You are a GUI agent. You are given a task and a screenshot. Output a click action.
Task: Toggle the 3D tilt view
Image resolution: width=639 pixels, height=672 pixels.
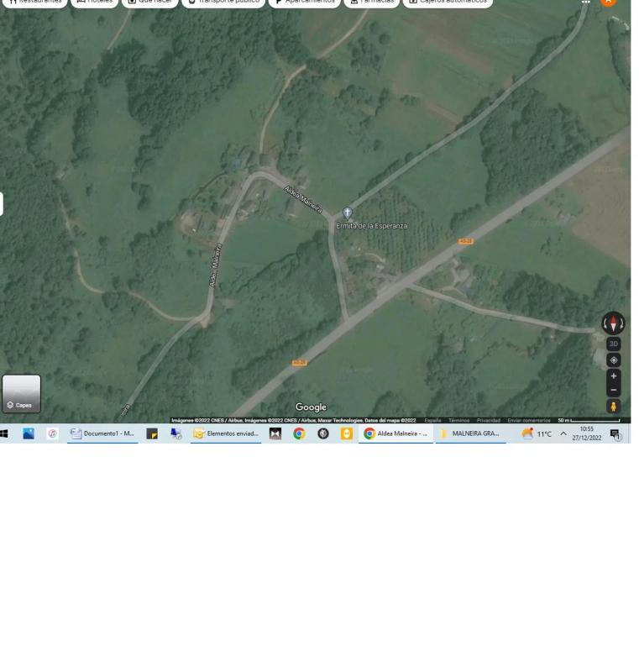point(613,344)
